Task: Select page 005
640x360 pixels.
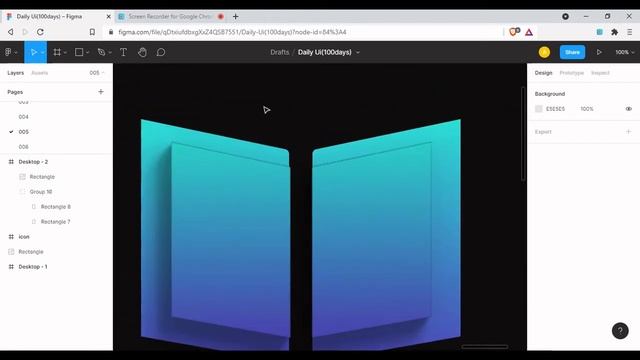Action: 23,132
